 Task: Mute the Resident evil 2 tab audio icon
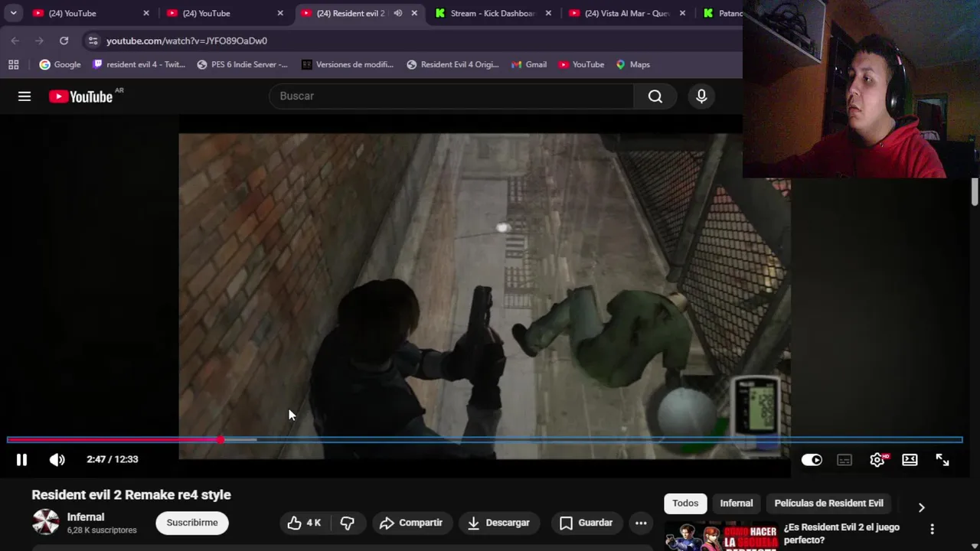398,13
